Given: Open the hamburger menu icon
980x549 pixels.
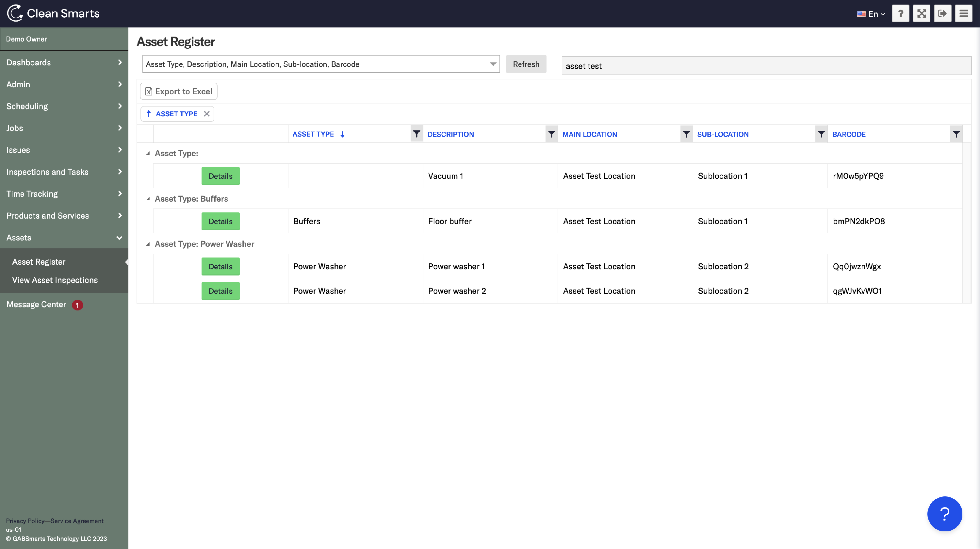Looking at the screenshot, I should tap(963, 14).
